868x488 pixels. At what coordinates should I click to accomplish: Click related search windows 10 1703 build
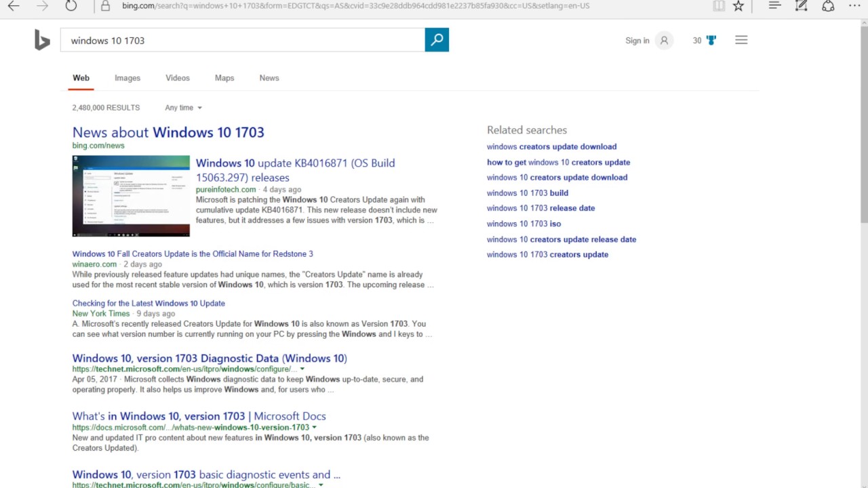(528, 193)
